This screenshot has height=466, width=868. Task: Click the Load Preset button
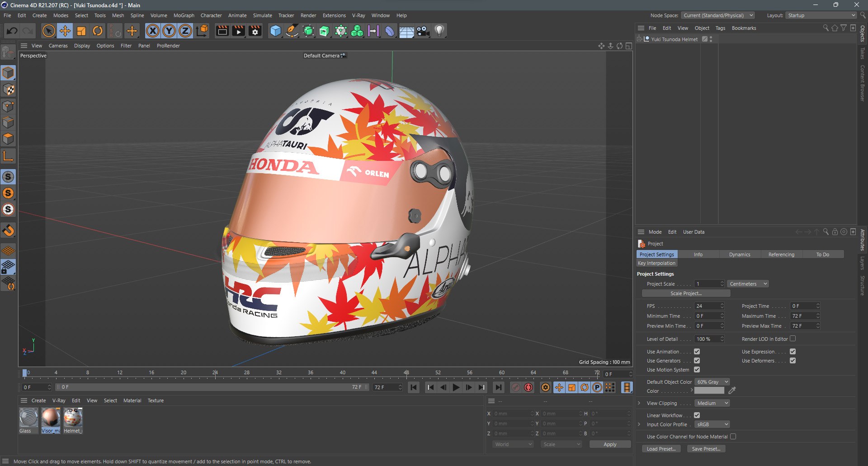coord(661,449)
